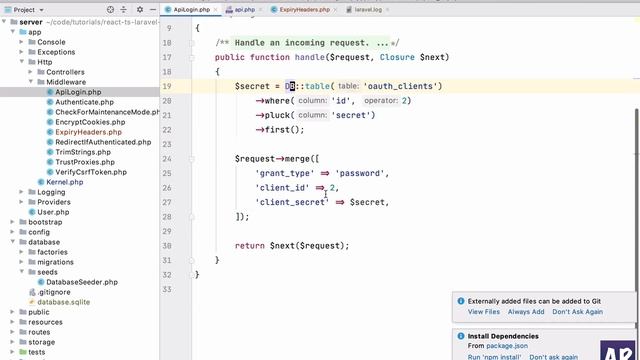Expand the routes folder
This screenshot has height=360, width=640.
(x=13, y=332)
